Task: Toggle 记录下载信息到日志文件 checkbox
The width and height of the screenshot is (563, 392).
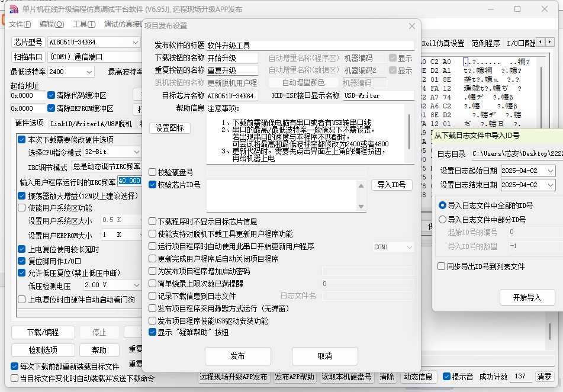Action: pyautogui.click(x=153, y=296)
